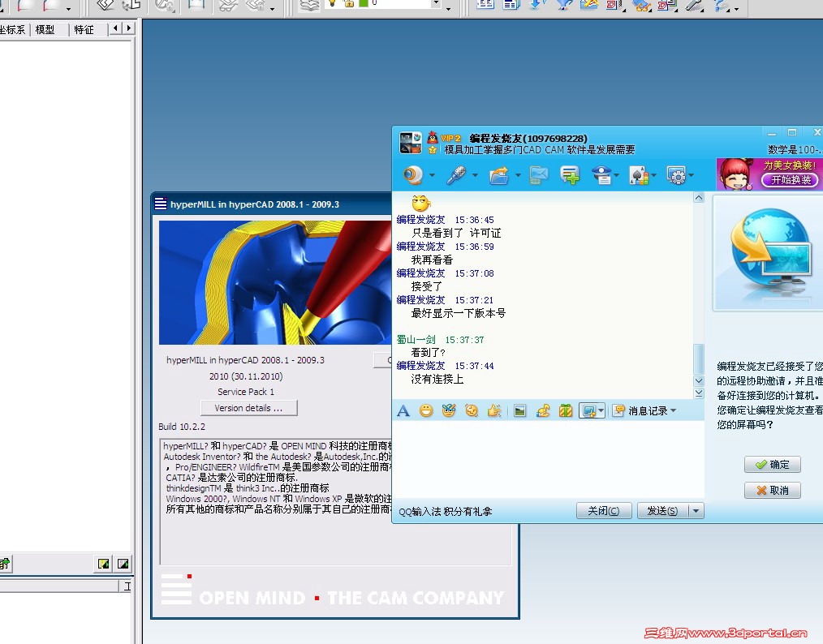This screenshot has width=823, height=644.
Task: Insert a picture into the message
Action: [x=519, y=410]
